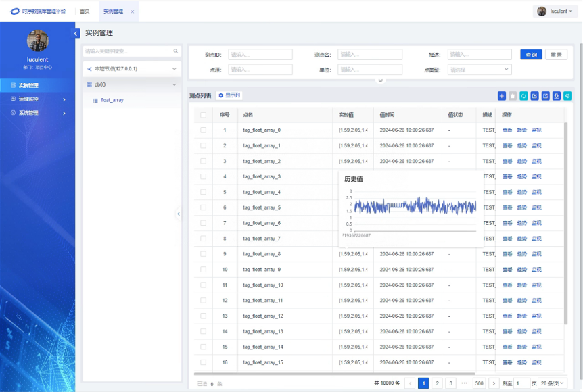Click the download icon above the table

(557, 96)
